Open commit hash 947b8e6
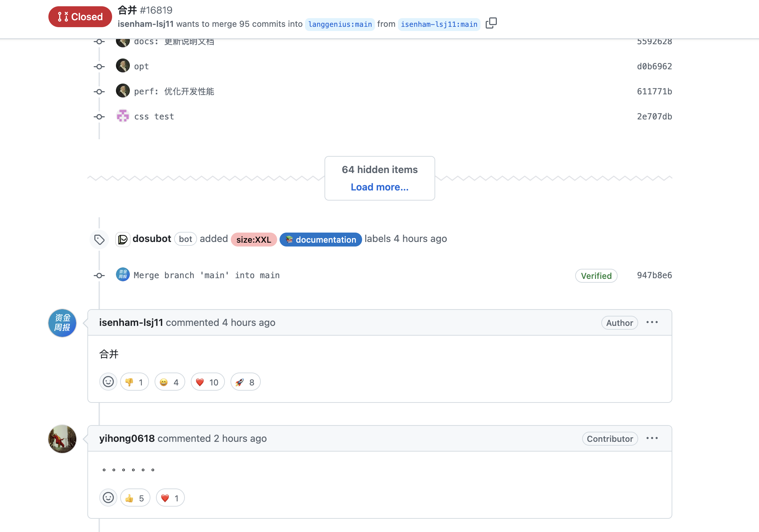The height and width of the screenshot is (532, 759). (x=654, y=275)
